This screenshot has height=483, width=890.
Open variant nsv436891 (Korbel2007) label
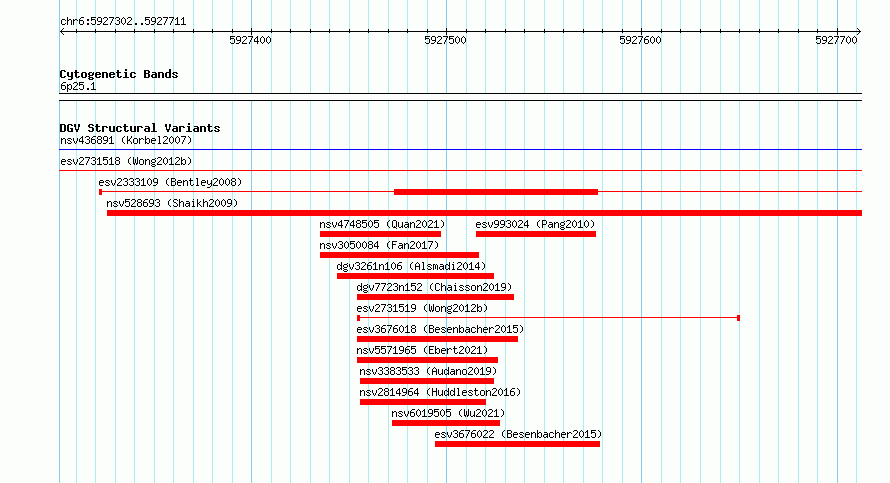126,140
